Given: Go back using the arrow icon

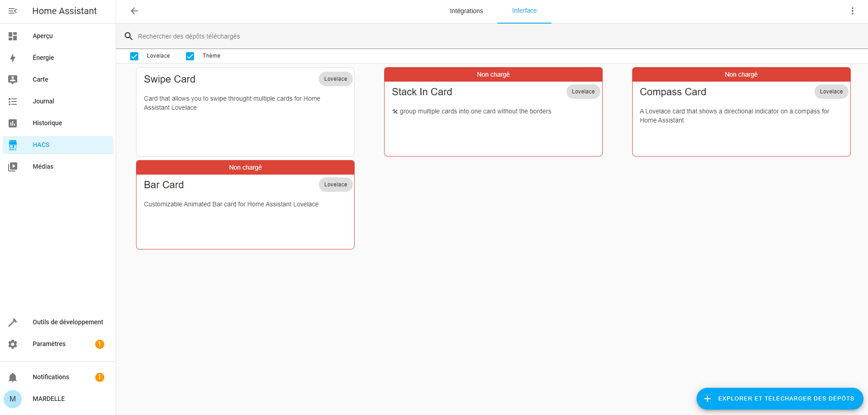Looking at the screenshot, I should coord(134,11).
